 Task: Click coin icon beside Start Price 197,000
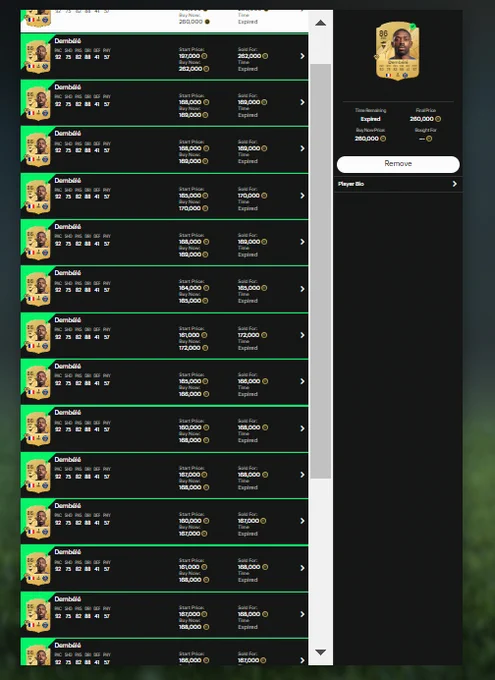coord(204,56)
